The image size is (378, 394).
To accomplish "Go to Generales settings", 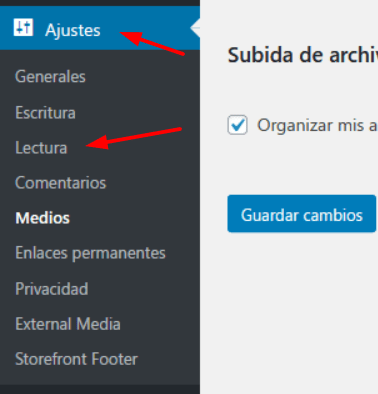I will (50, 77).
